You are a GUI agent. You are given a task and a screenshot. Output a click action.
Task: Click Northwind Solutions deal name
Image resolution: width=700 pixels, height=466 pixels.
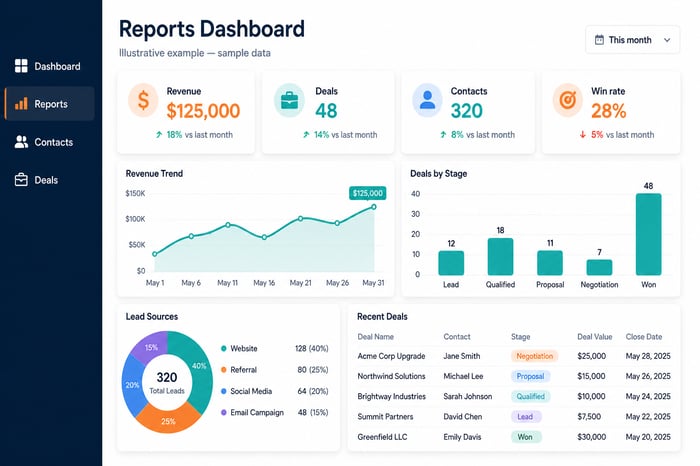(x=391, y=376)
